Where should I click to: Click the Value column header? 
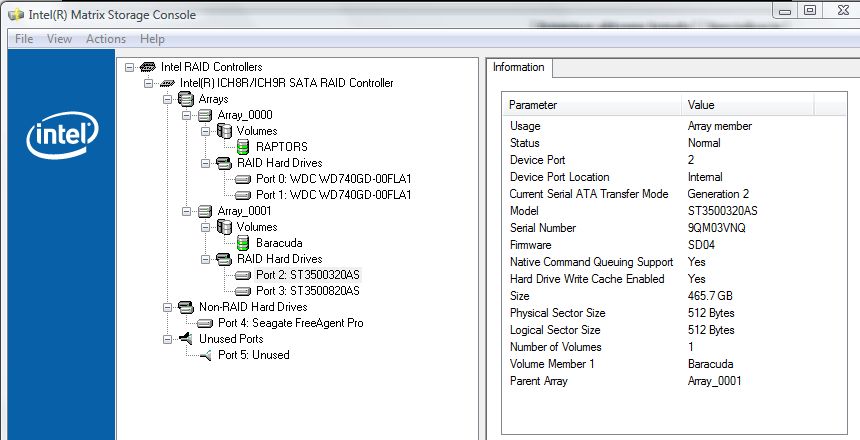point(748,105)
